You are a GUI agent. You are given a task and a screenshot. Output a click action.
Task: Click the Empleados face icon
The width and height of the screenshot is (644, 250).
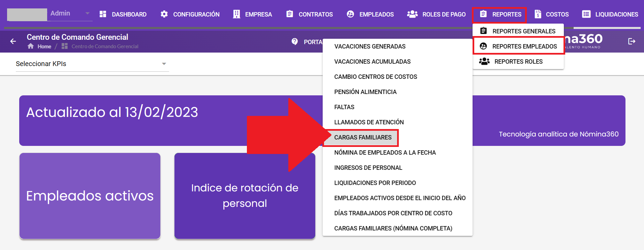[x=350, y=14]
